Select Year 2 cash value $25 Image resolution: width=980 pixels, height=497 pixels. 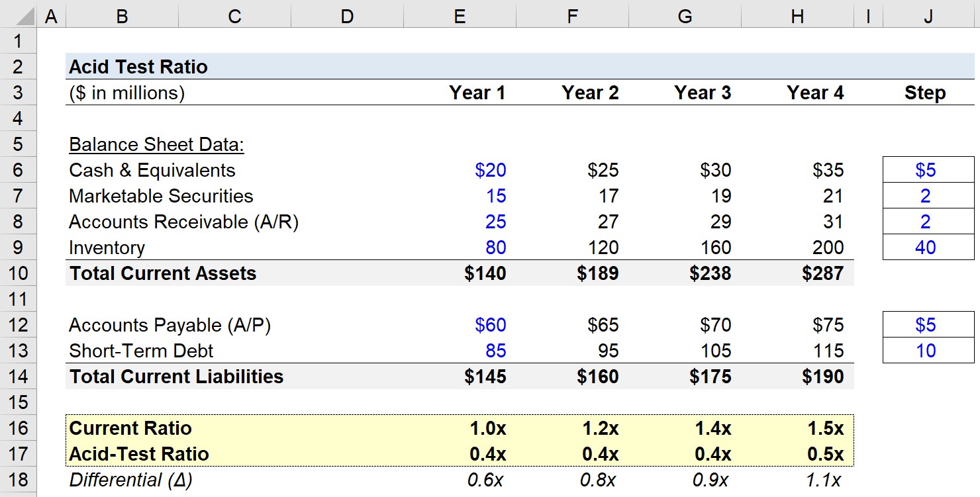pyautogui.click(x=603, y=170)
